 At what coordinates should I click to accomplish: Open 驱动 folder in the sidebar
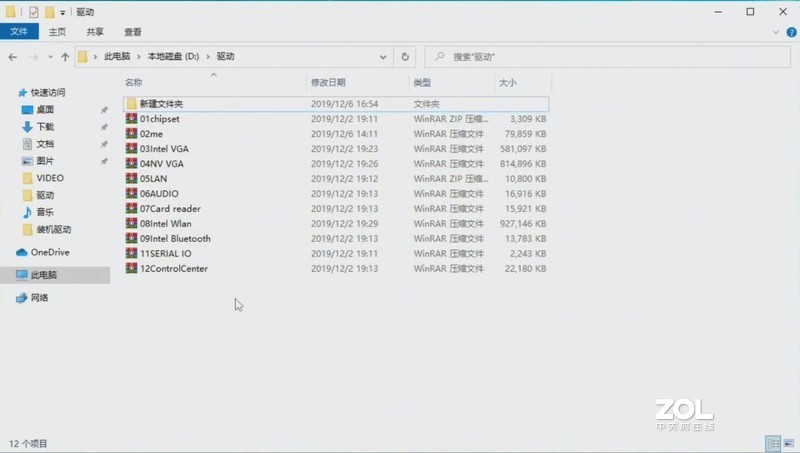click(x=45, y=195)
